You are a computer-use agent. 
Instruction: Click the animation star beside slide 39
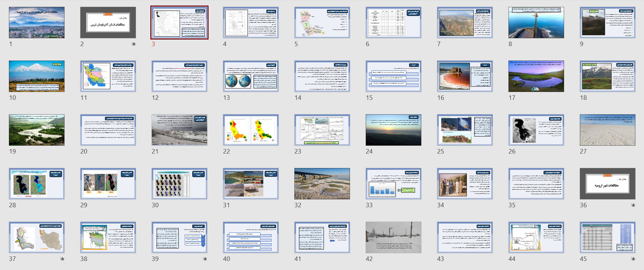[x=205, y=259]
